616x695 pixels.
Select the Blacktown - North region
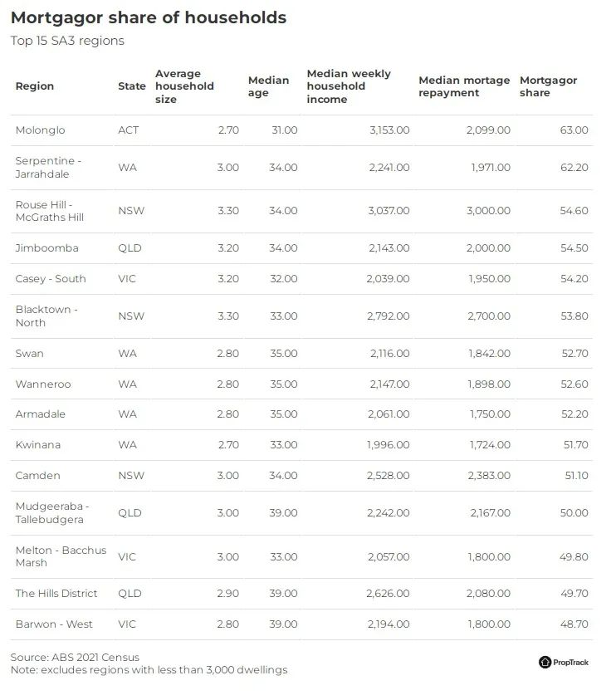coord(46,316)
